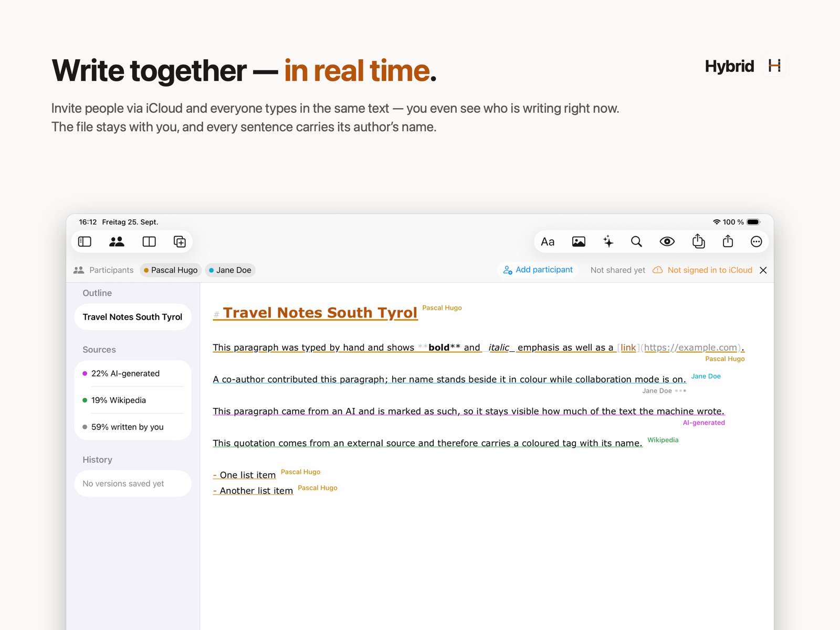Click the 'One list item' line
This screenshot has width=840, height=630.
point(244,475)
